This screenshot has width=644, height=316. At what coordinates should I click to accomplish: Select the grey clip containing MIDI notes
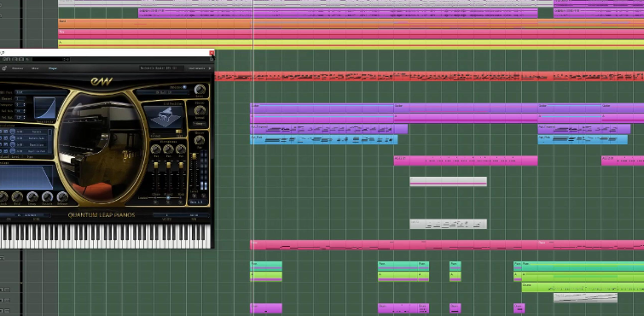[448, 224]
